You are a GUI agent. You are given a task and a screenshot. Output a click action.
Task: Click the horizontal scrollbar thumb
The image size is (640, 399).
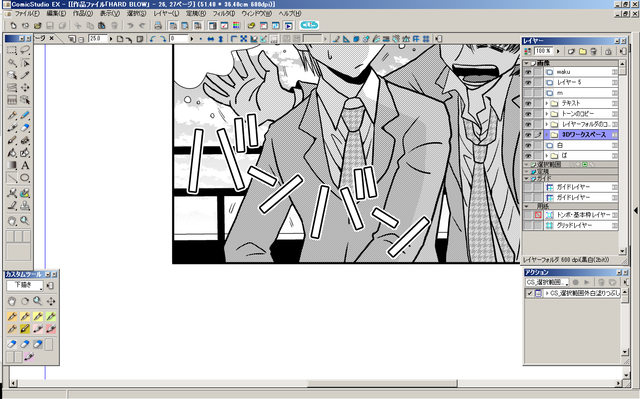(382, 383)
